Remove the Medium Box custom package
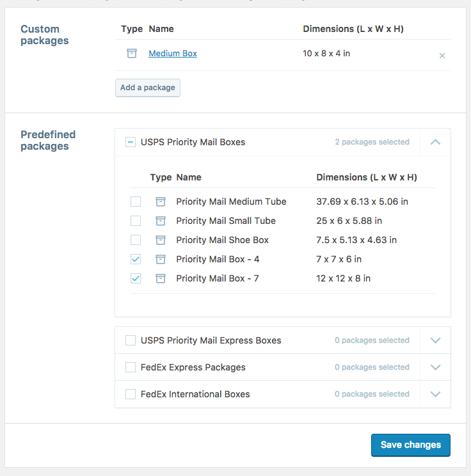471x476 pixels. coord(442,56)
